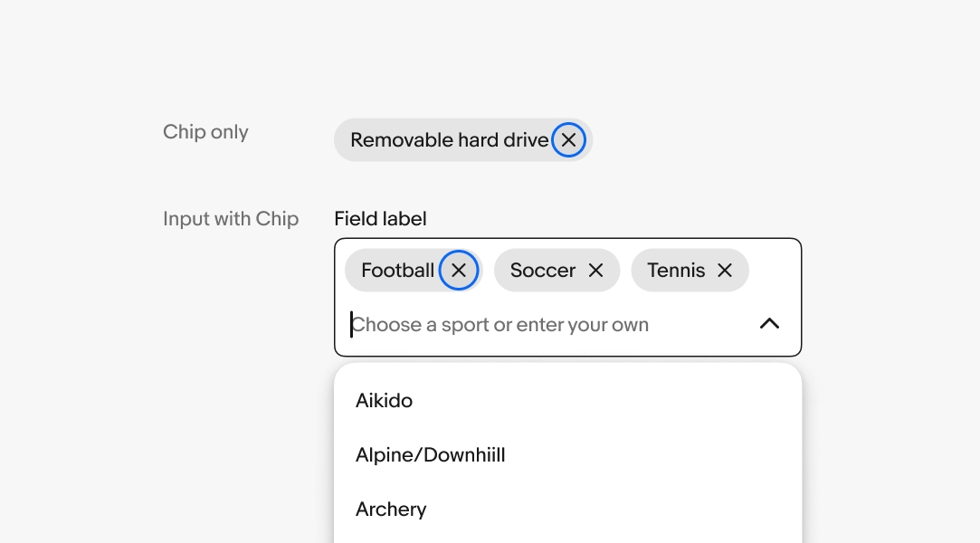The height and width of the screenshot is (543, 980).
Task: Remove the Soccer chip with its X icon
Action: click(x=595, y=271)
